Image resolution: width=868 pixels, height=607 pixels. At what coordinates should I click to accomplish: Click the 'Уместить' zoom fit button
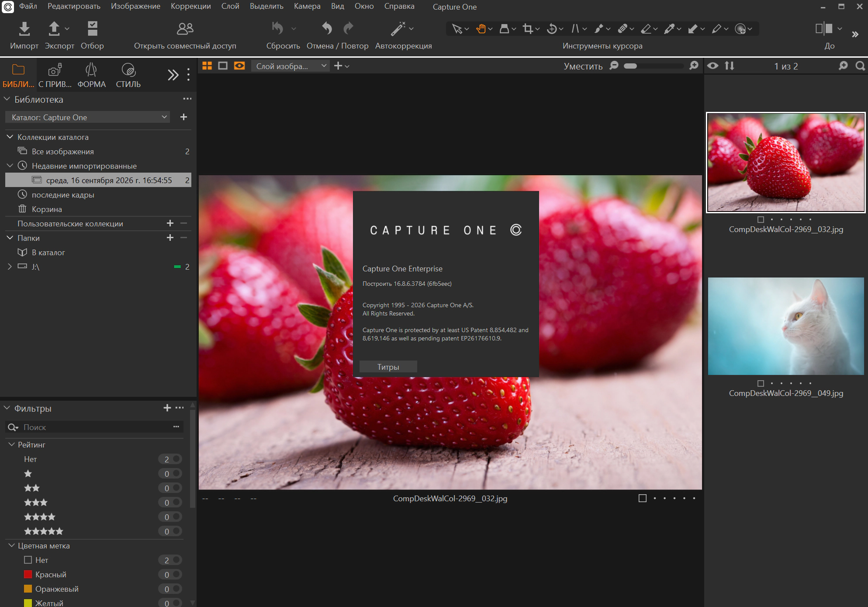coord(583,66)
